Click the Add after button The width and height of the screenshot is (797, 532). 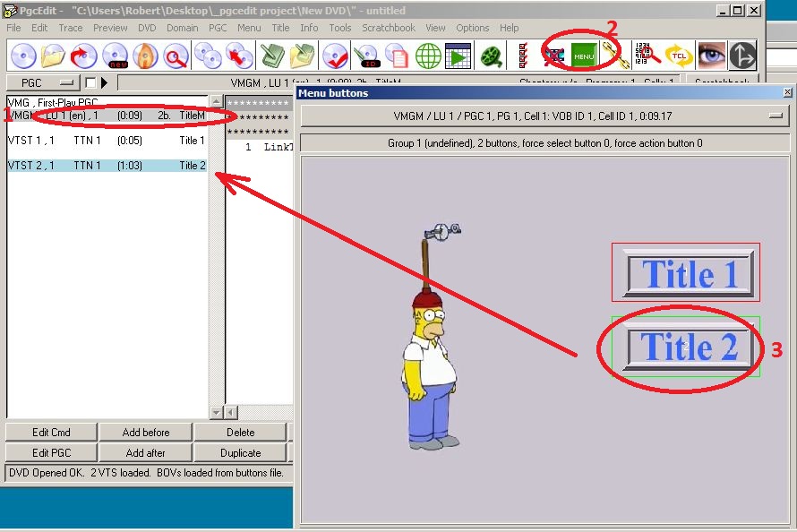(146, 452)
